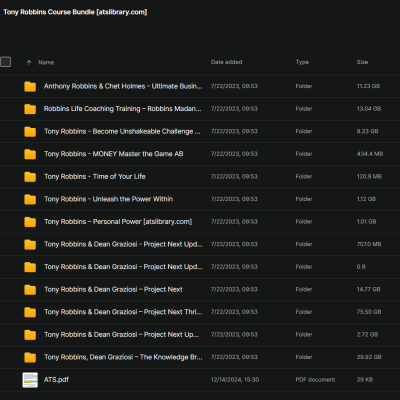Click the date added in the 75.50 GB row
The image size is (400, 400).
[234, 312]
